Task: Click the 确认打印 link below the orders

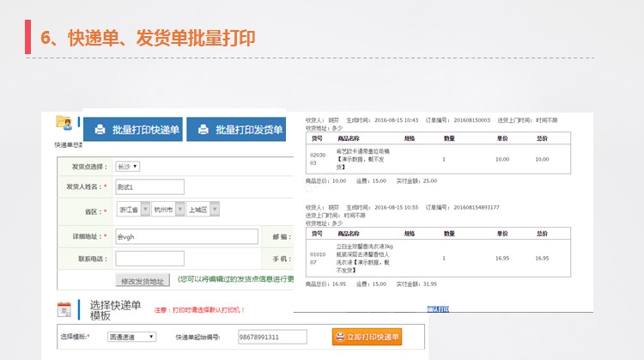Action: pos(440,310)
